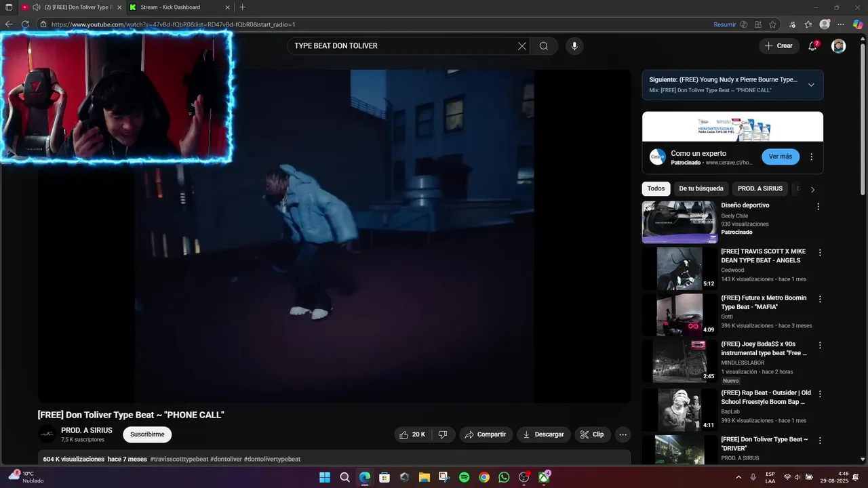The height and width of the screenshot is (488, 868).
Task: Click the Crear button
Action: coord(778,46)
